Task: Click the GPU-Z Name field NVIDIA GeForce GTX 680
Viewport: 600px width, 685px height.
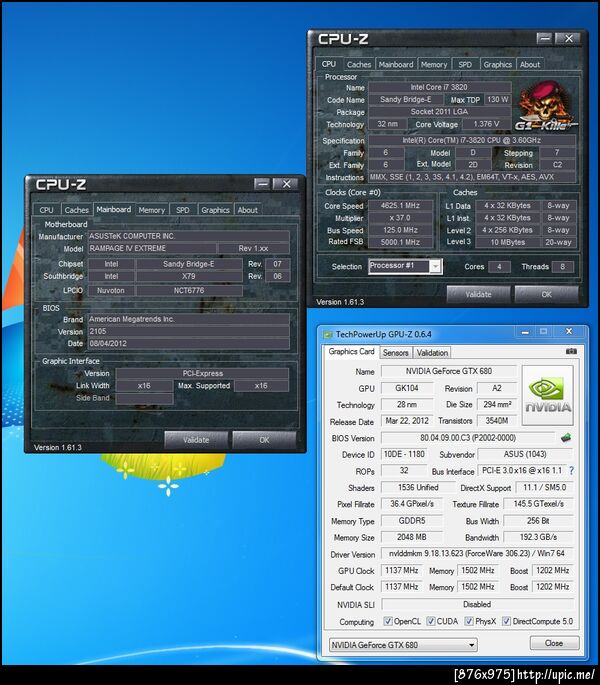Action: click(448, 371)
